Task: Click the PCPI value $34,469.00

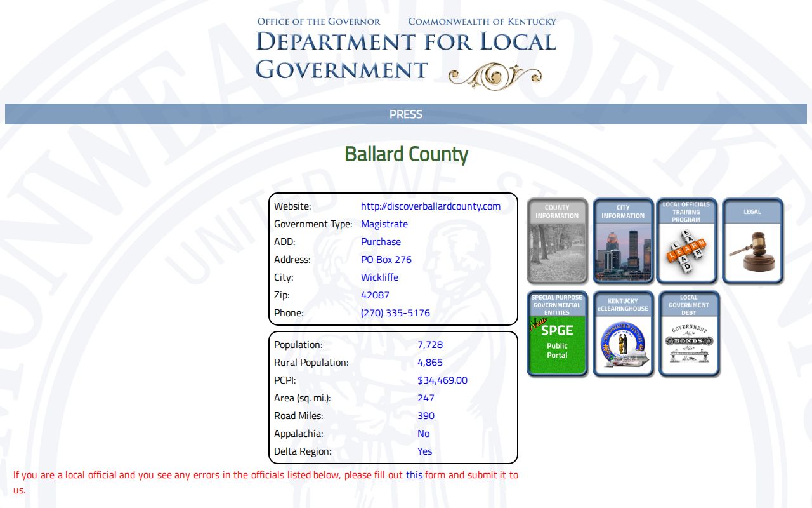Action: click(442, 380)
